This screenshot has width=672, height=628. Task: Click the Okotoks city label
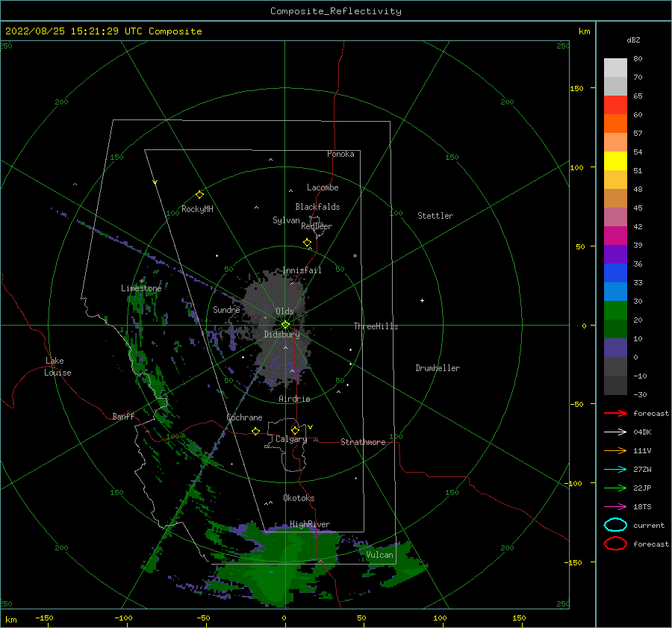tap(299, 498)
